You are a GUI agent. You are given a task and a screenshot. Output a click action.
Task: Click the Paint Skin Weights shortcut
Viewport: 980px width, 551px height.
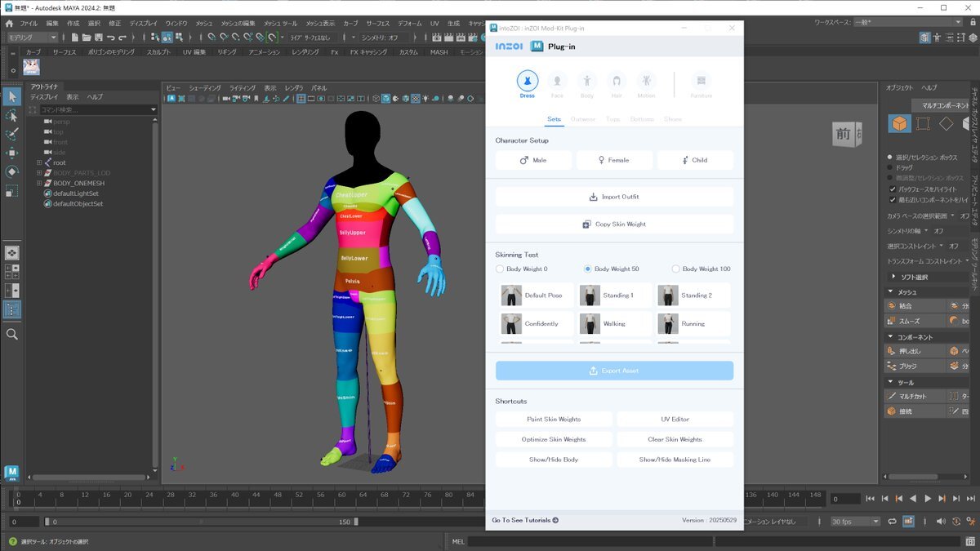click(554, 419)
